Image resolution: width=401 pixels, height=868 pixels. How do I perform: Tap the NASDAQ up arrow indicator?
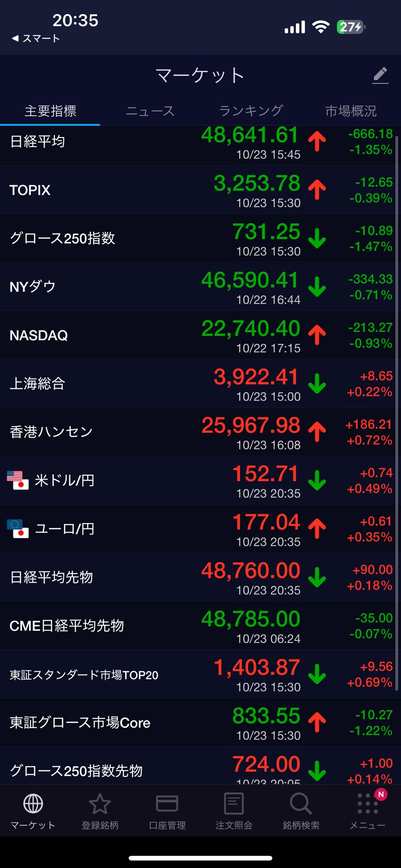(317, 335)
